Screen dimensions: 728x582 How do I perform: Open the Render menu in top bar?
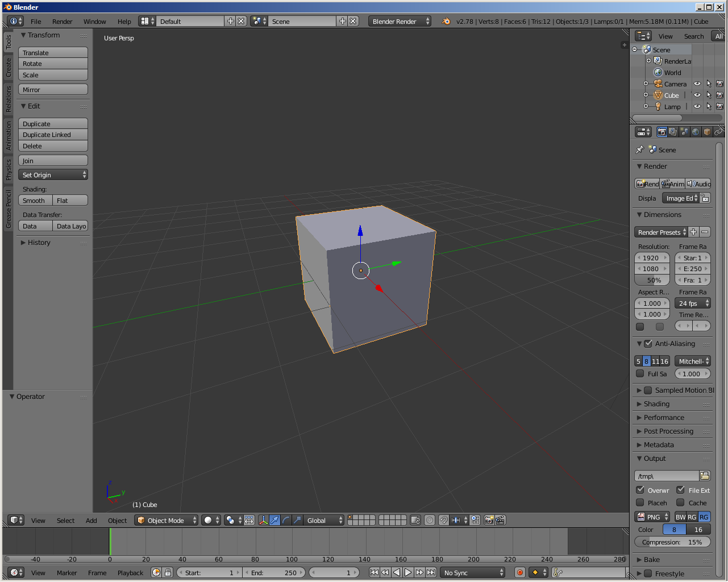(62, 21)
